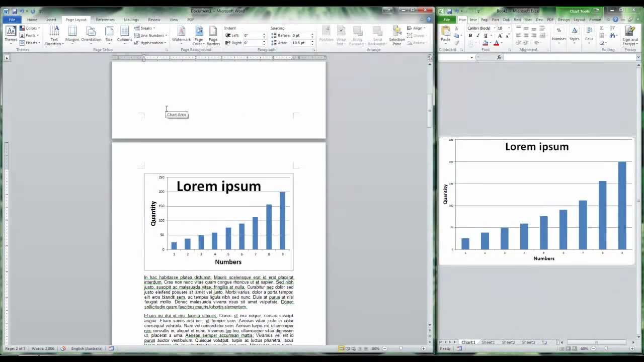The height and width of the screenshot is (362, 644).
Task: Click Excel font color swatch
Action: (496, 43)
